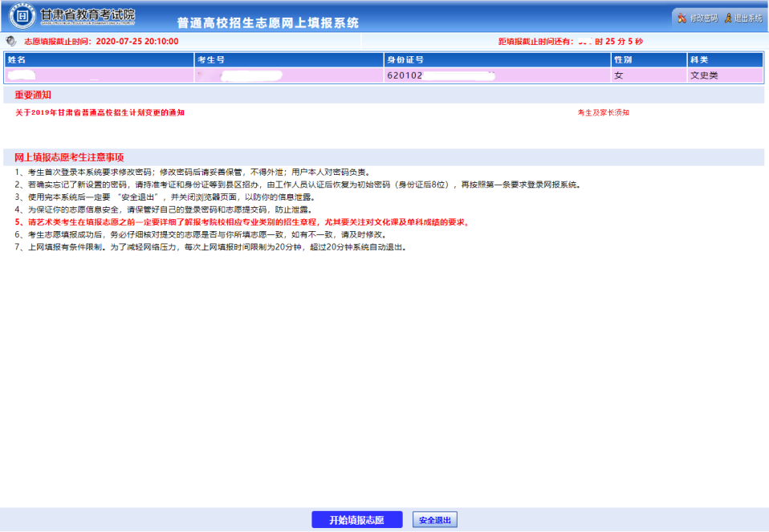Click the 甘肃省教育考试院 round logo emblem
This screenshot has height=532, width=769.
[x=21, y=16]
